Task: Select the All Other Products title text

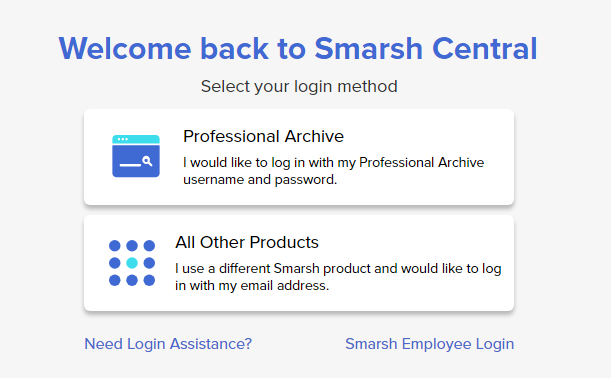Action: click(247, 242)
